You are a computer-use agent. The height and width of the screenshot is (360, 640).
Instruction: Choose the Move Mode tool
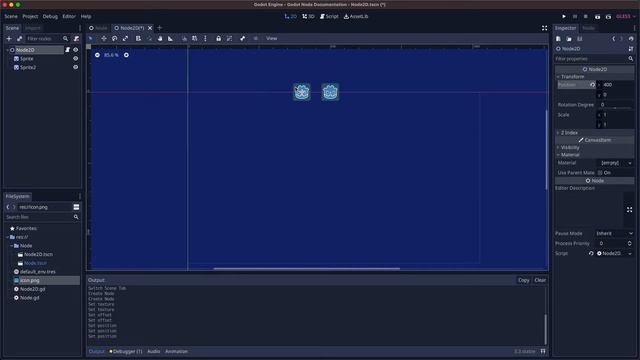tap(104, 38)
